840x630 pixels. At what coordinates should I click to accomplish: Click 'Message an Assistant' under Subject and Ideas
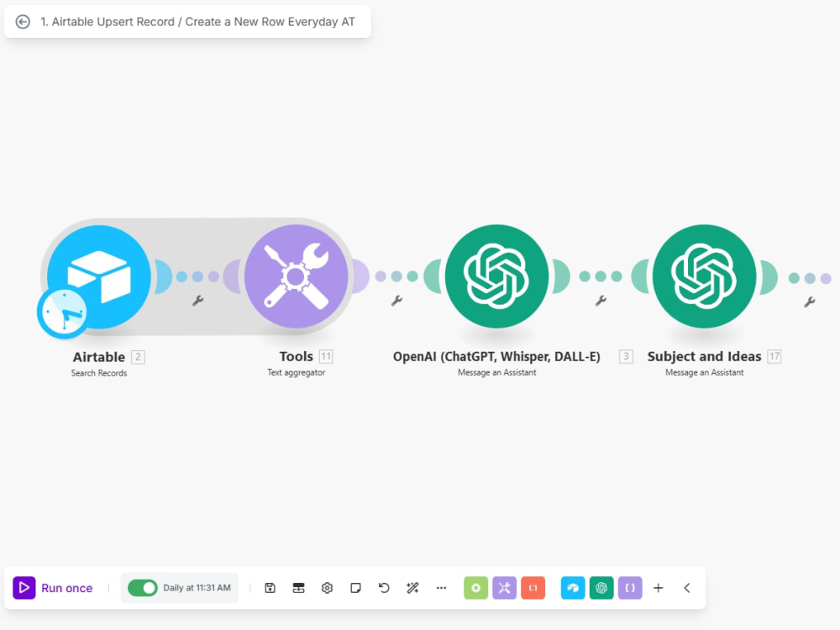tap(705, 372)
